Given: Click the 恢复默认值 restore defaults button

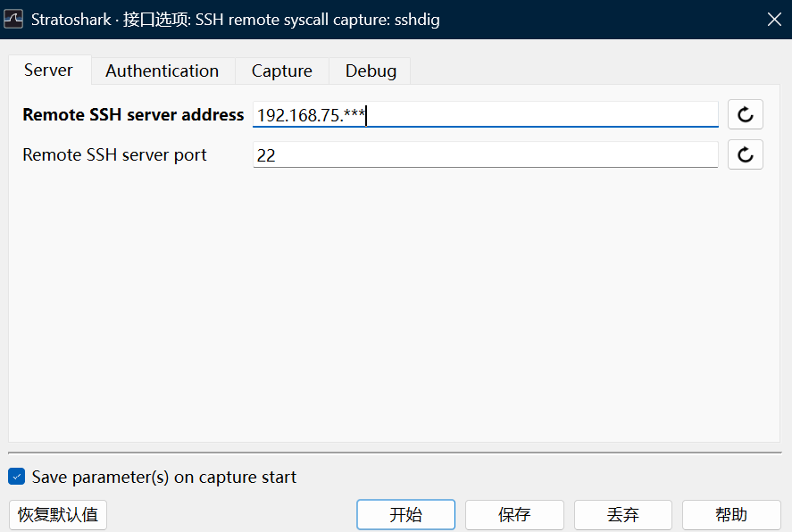Looking at the screenshot, I should [x=57, y=514].
